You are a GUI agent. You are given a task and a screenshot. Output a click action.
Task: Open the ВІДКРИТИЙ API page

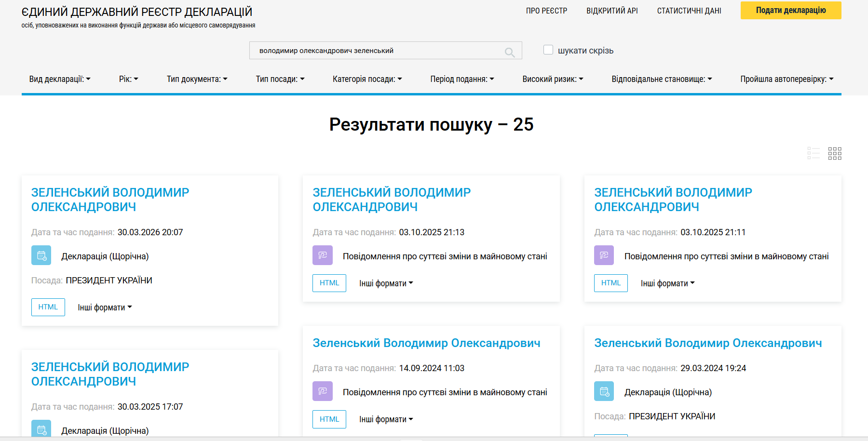(x=612, y=10)
